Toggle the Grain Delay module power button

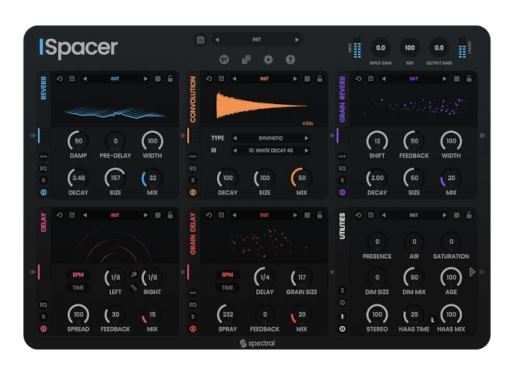[193, 329]
